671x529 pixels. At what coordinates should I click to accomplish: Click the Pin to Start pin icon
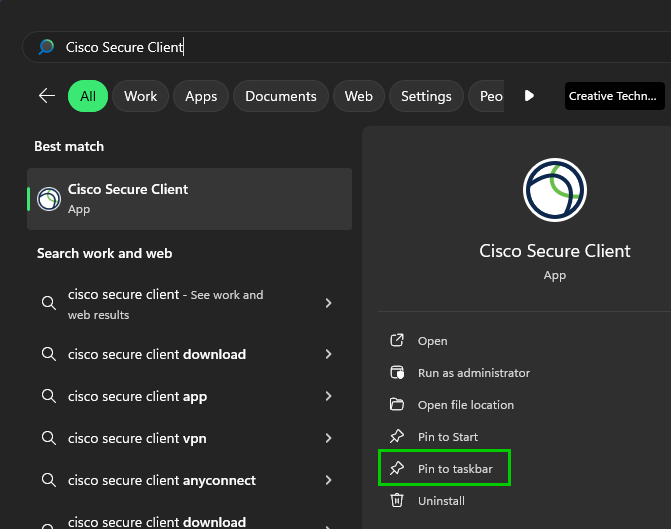[397, 437]
